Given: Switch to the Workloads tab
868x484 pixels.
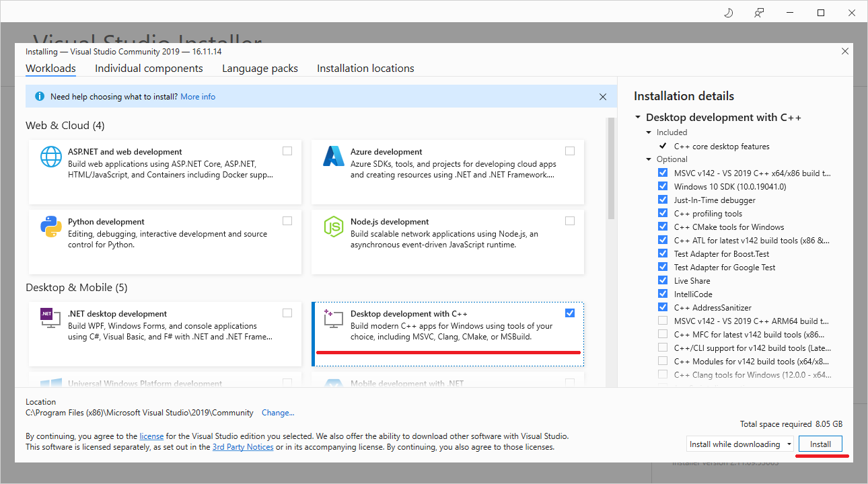Looking at the screenshot, I should (x=50, y=69).
